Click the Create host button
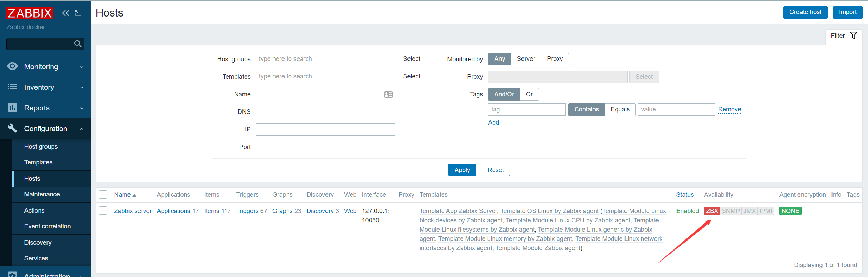This screenshot has width=868, height=277. click(805, 12)
